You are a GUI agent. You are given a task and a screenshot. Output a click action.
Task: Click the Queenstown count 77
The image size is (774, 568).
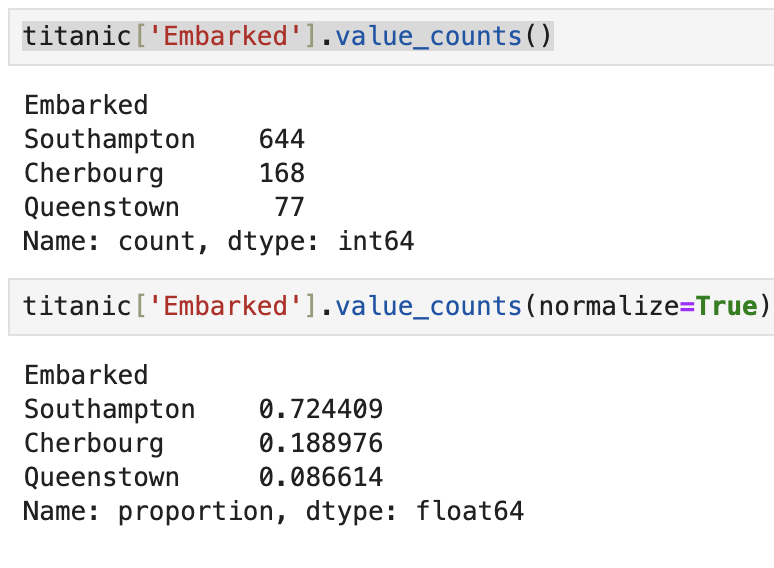[x=290, y=207]
